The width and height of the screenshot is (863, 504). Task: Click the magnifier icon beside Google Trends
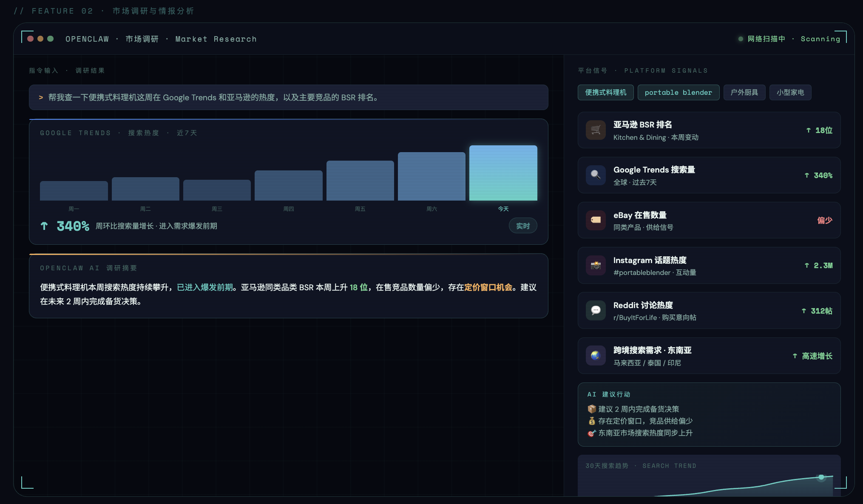click(x=596, y=175)
